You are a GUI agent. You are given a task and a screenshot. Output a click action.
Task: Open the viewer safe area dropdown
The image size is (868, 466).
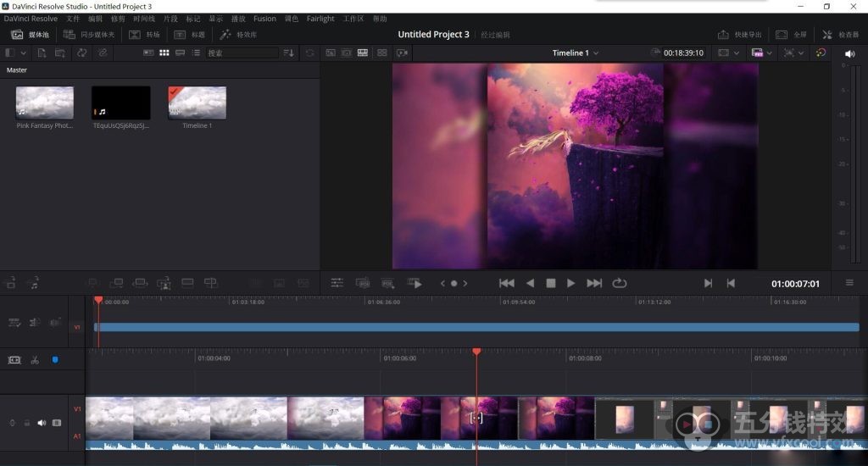pos(737,53)
